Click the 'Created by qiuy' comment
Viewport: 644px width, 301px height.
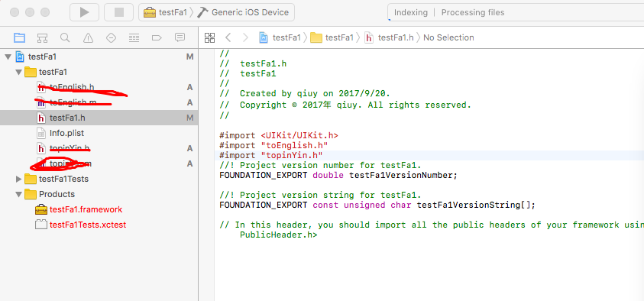tap(305, 94)
